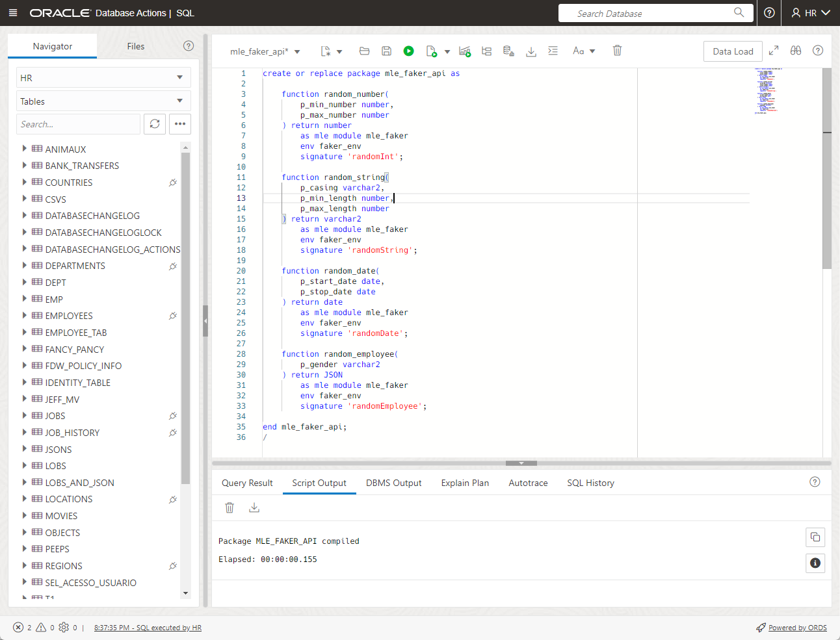Screen dimensions: 840x640
Task: Open the HR user menu
Action: (811, 13)
